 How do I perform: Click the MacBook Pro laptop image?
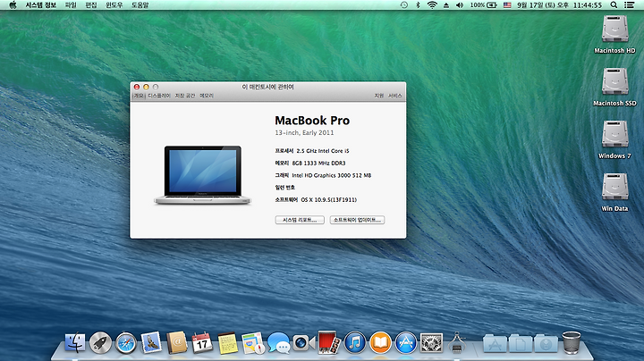202,175
